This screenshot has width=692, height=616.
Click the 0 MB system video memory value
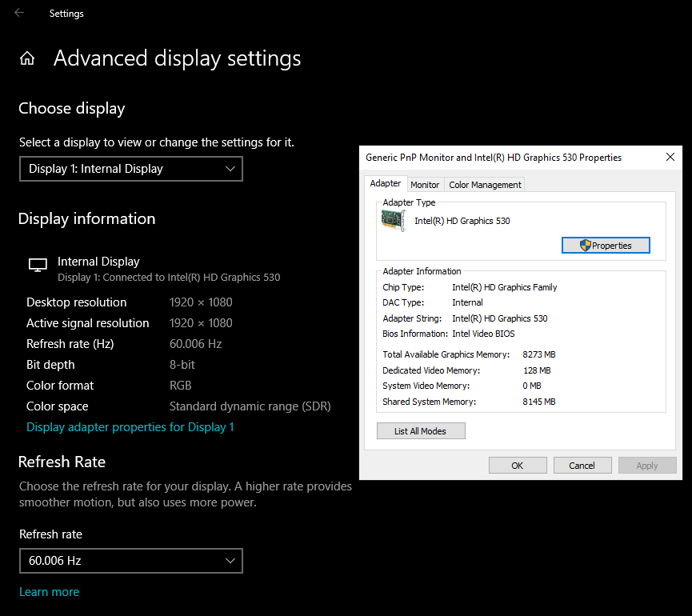click(x=532, y=386)
